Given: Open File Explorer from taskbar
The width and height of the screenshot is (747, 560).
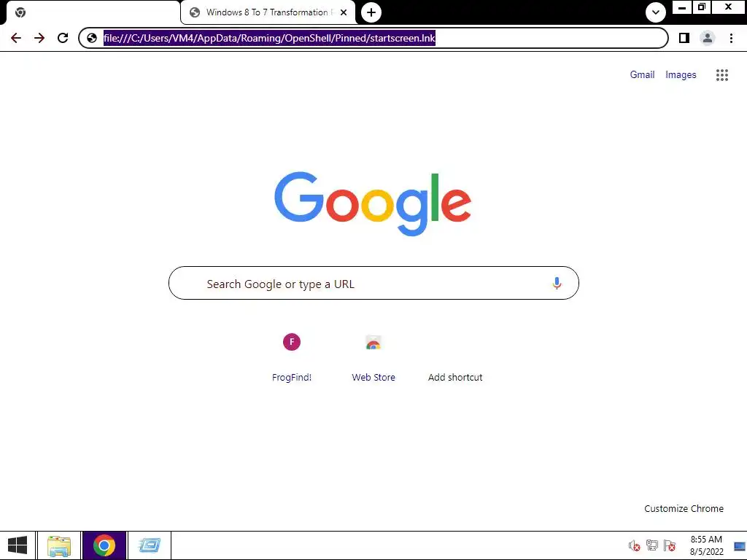Looking at the screenshot, I should click(59, 545).
